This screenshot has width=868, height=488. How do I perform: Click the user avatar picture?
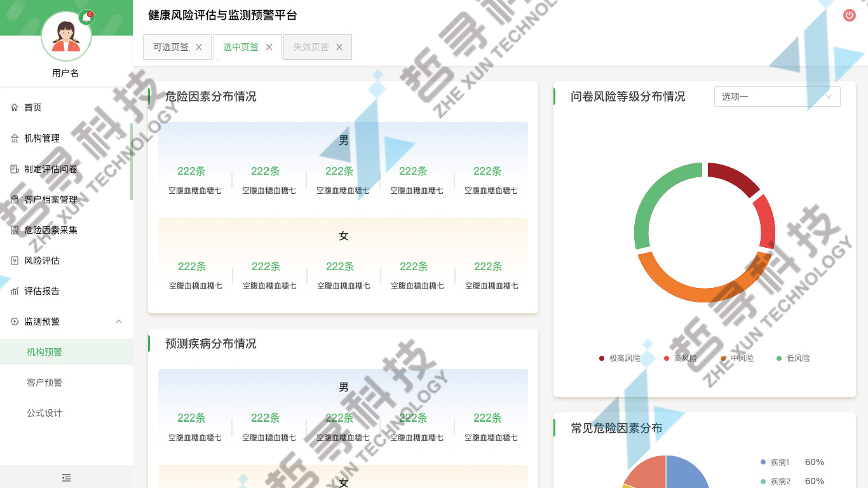pos(66,37)
